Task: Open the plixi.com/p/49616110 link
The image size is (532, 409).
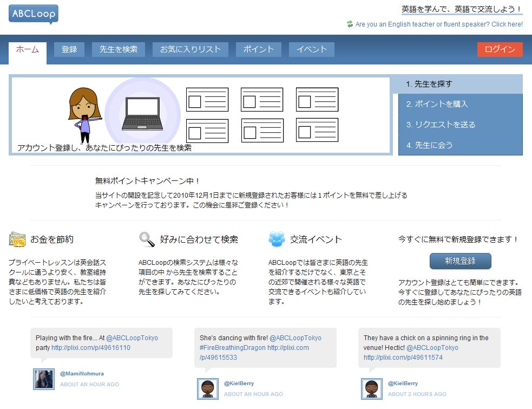Action: 91,347
